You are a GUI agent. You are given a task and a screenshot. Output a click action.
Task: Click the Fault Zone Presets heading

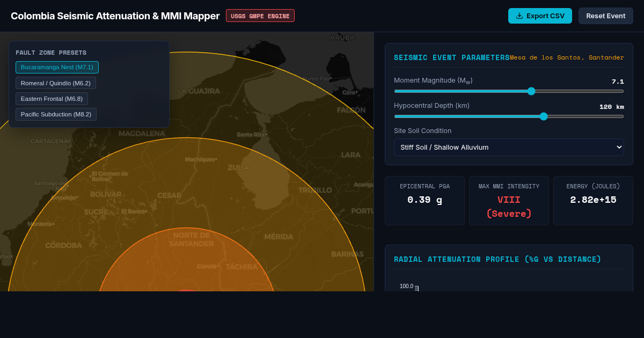pyautogui.click(x=51, y=53)
